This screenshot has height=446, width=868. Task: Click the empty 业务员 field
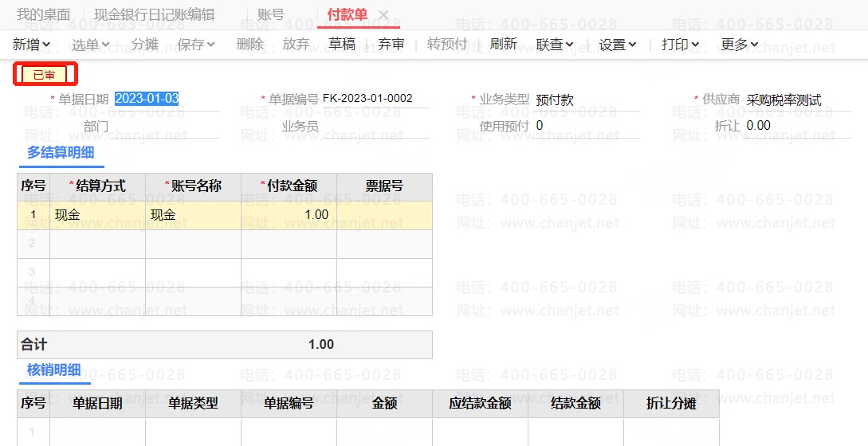[376, 126]
